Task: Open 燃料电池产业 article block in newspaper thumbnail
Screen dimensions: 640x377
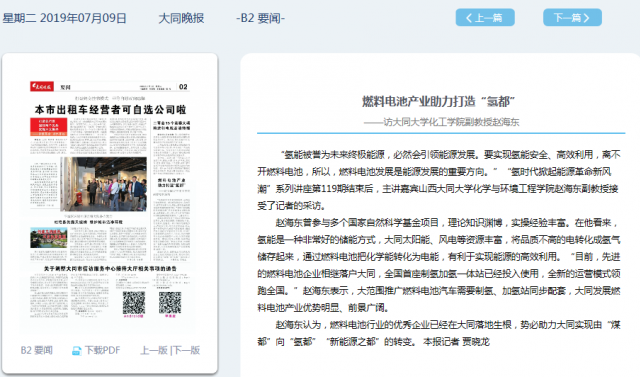Action: [x=171, y=220]
